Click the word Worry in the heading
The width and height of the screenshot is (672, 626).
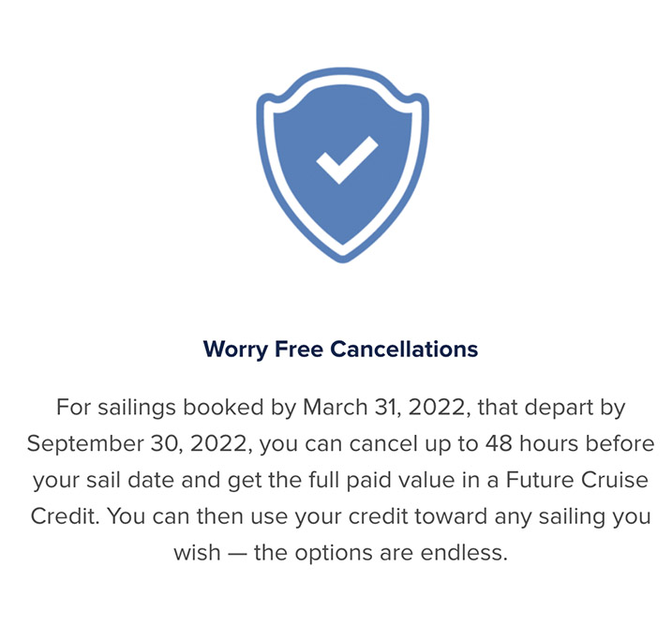(x=235, y=350)
